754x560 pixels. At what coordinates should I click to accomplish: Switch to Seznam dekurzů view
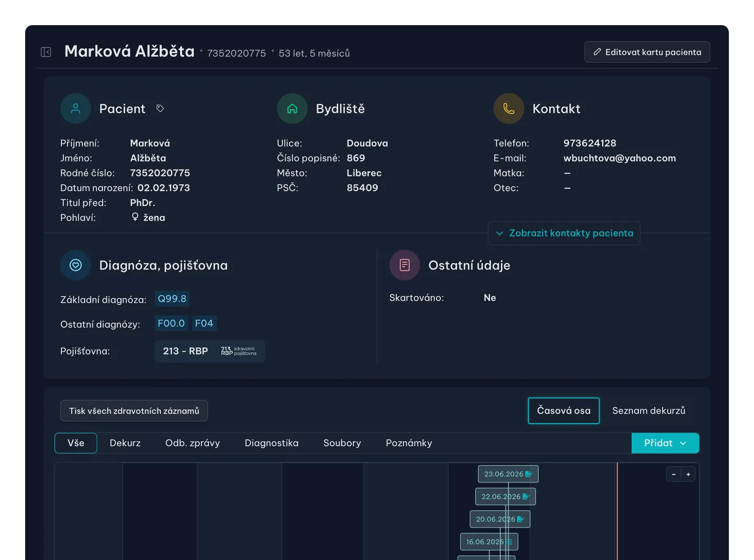[649, 410]
